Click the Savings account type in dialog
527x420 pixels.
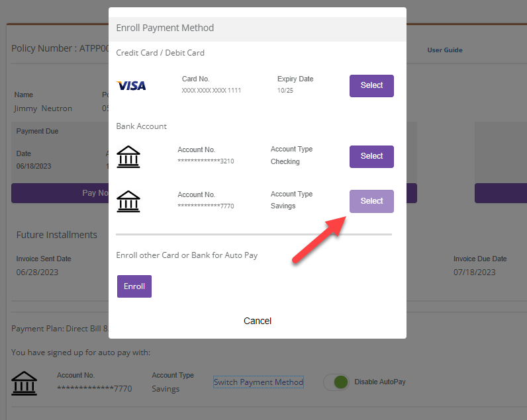click(x=283, y=206)
